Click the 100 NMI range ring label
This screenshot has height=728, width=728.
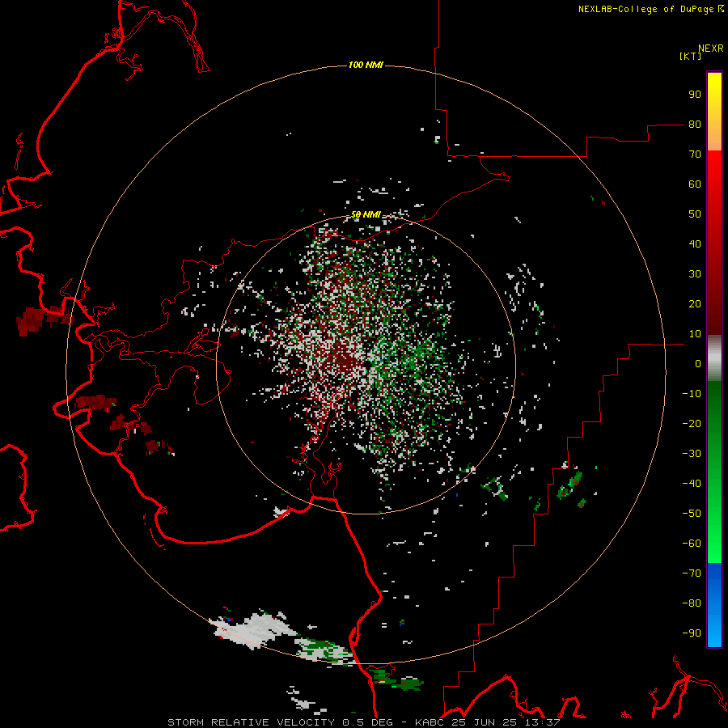point(366,65)
